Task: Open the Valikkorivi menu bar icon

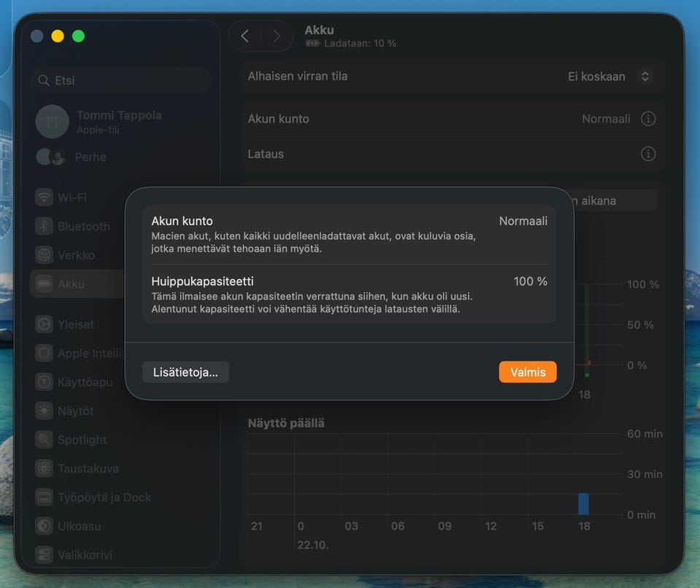Action: click(44, 555)
